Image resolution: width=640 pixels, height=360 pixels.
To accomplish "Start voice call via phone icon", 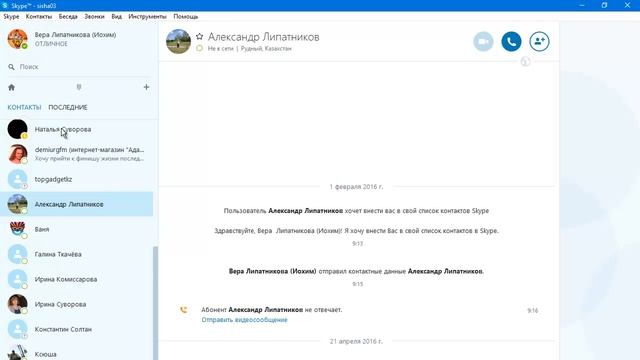I will click(x=511, y=42).
